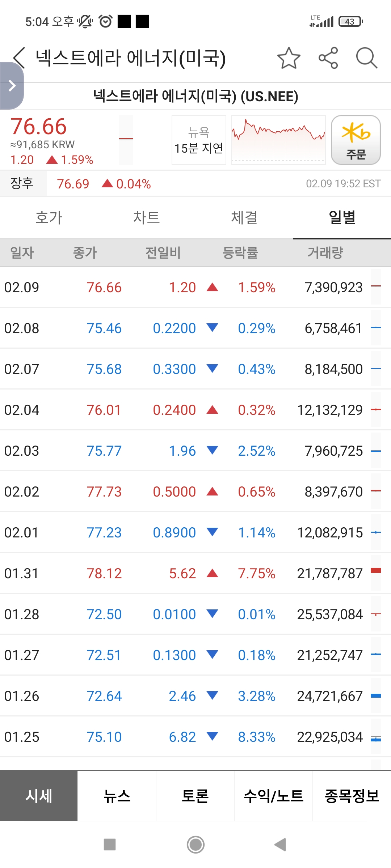The height and width of the screenshot is (868, 391).
Task: Tap the 넥스트에라 에너지(미국) (US.NEE) title
Action: tap(196, 96)
